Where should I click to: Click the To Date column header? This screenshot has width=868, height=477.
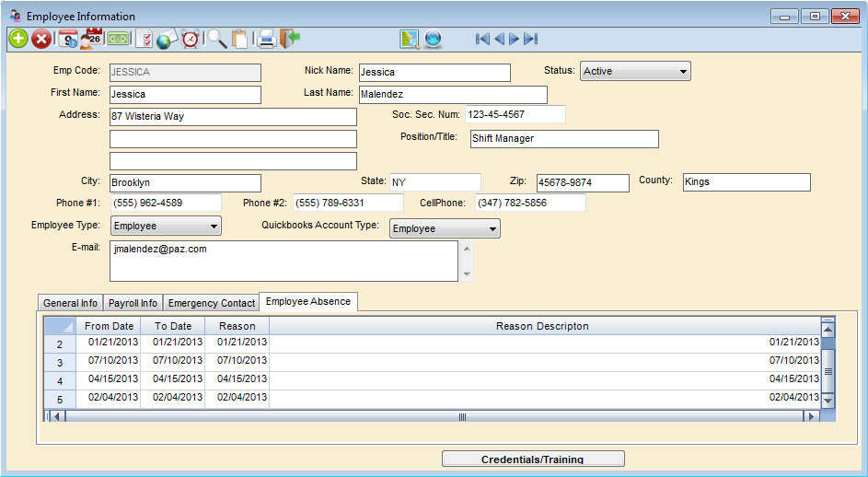point(173,326)
